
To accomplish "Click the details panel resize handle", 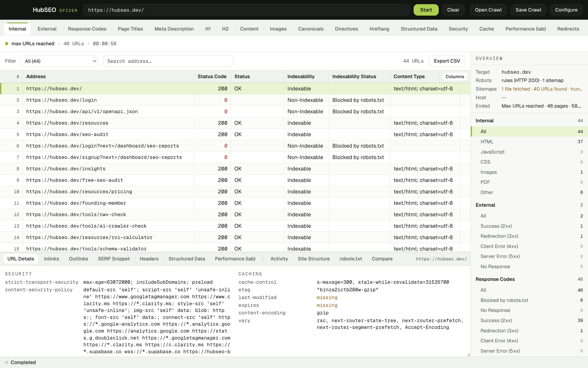I will click(468, 354).
